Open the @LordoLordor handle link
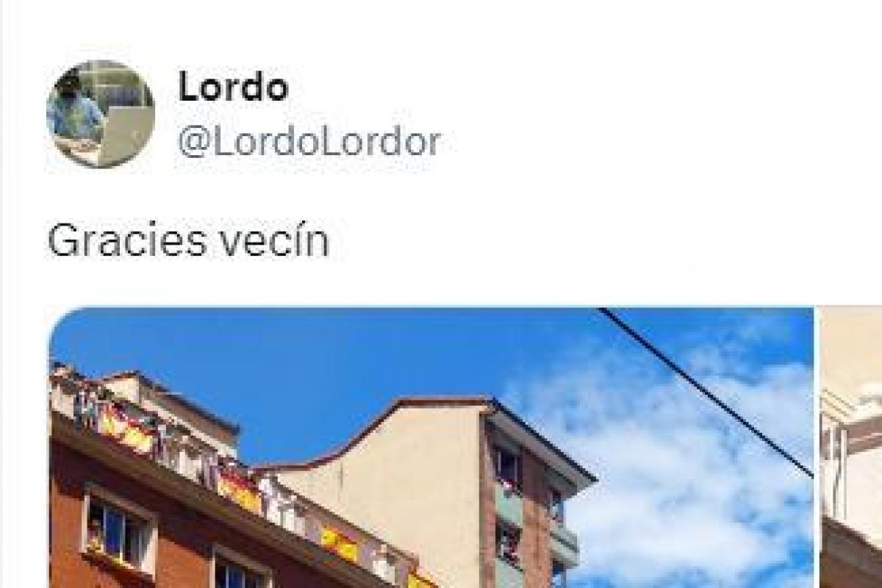 (x=309, y=142)
